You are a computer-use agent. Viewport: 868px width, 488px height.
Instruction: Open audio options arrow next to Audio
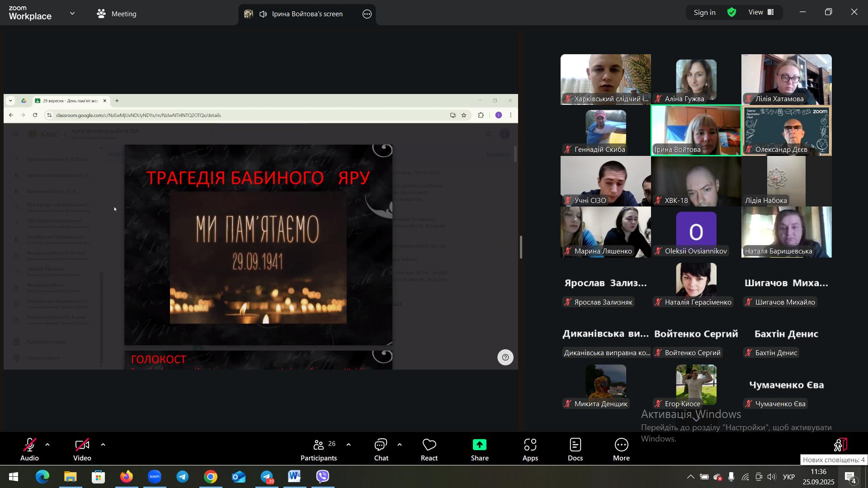[47, 446]
